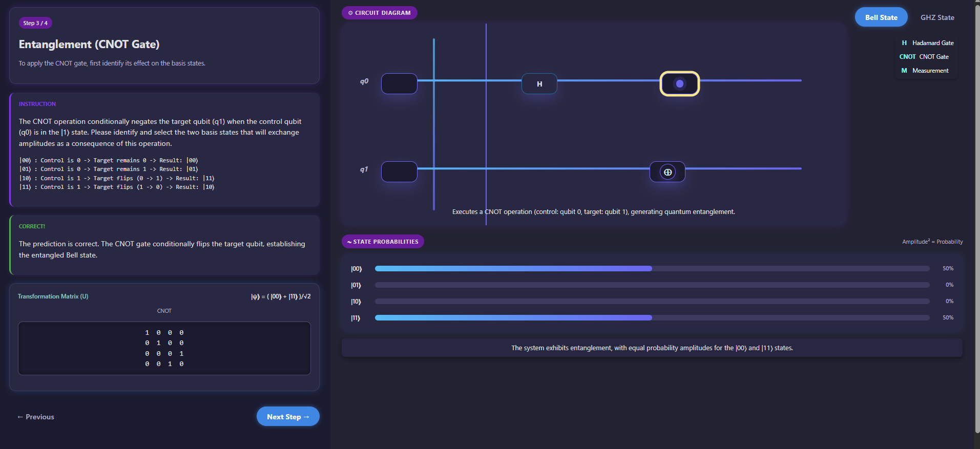Go to the Next Step
The height and width of the screenshot is (449, 980).
tap(288, 417)
